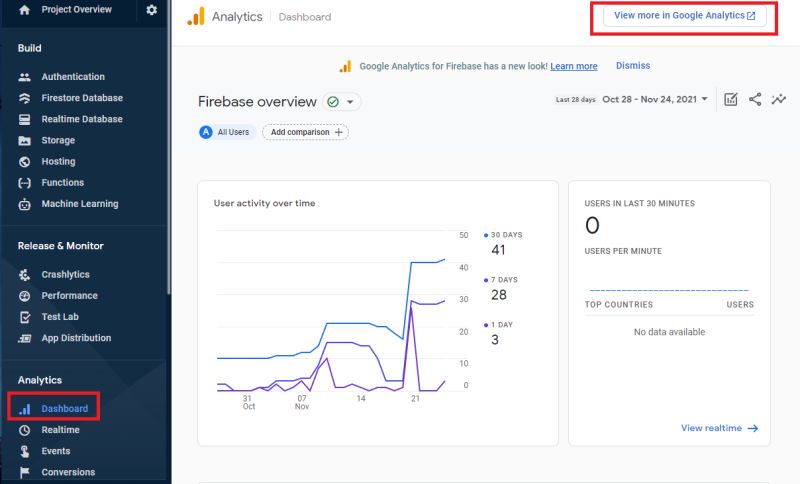The width and height of the screenshot is (800, 484).
Task: Click the Release & Monitor heading
Action: [61, 246]
